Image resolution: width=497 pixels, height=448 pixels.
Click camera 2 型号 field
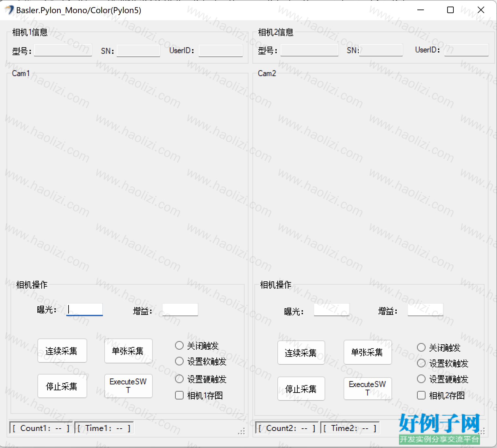(x=309, y=50)
